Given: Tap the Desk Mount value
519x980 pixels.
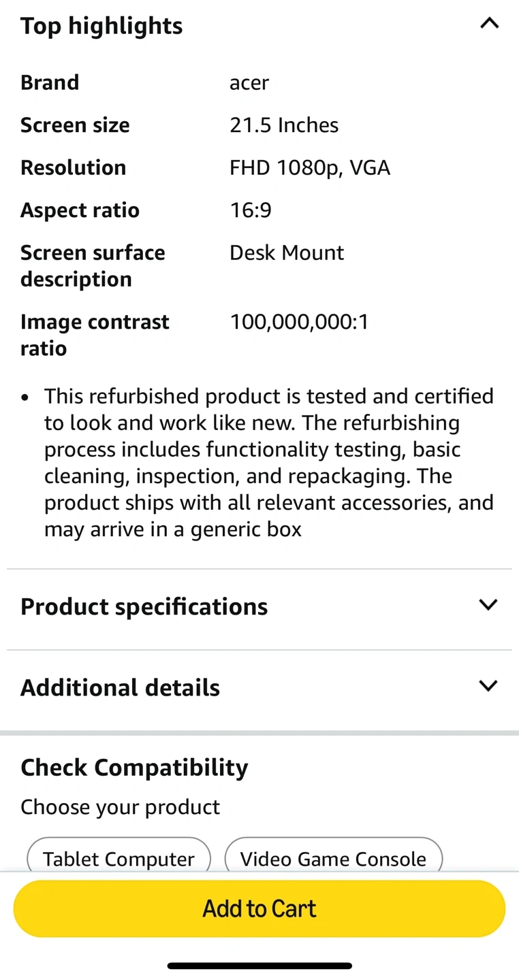Looking at the screenshot, I should (287, 252).
